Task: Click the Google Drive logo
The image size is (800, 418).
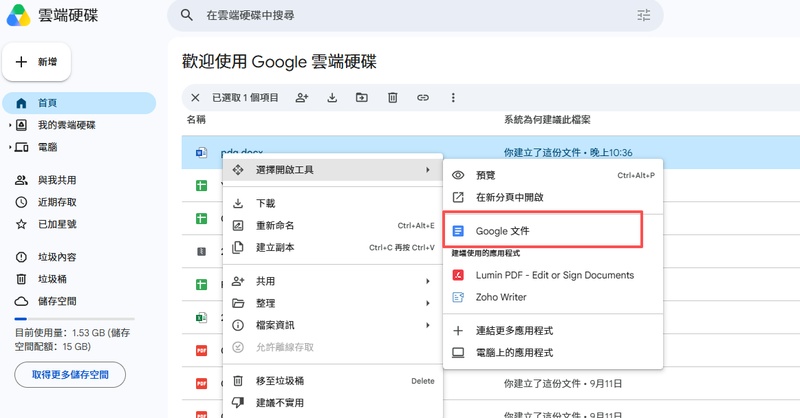Action: [18, 15]
